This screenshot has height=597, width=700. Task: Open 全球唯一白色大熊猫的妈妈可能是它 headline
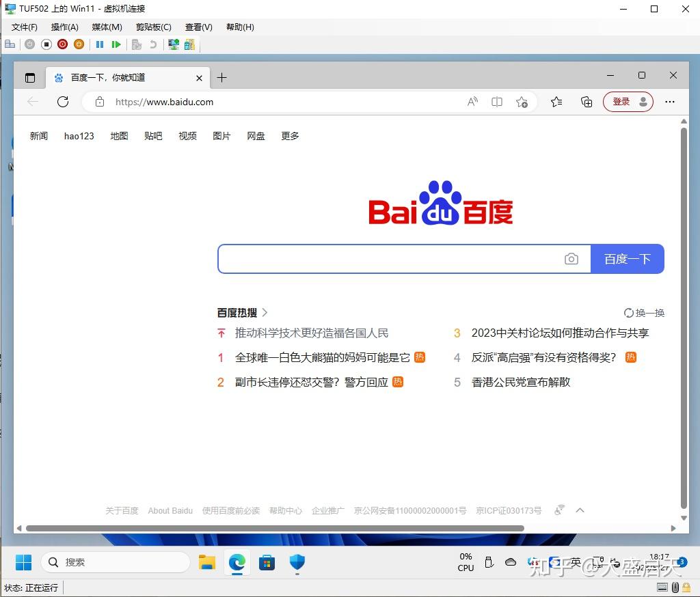tap(323, 357)
